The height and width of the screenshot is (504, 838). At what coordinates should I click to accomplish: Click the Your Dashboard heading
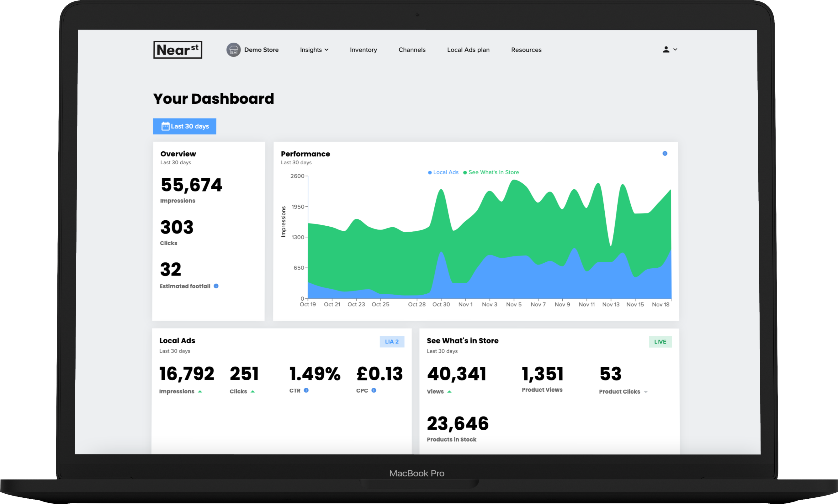pos(213,99)
